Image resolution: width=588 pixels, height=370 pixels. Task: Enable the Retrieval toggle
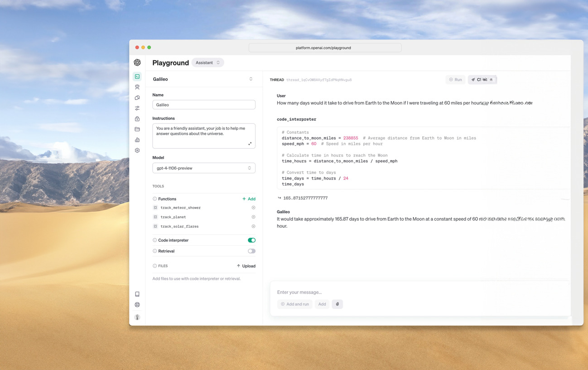[x=251, y=251]
